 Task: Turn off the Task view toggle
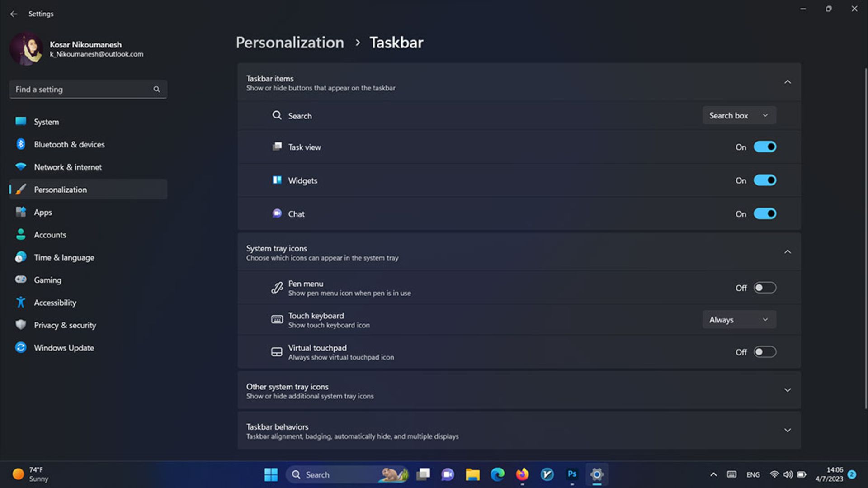[x=765, y=147]
